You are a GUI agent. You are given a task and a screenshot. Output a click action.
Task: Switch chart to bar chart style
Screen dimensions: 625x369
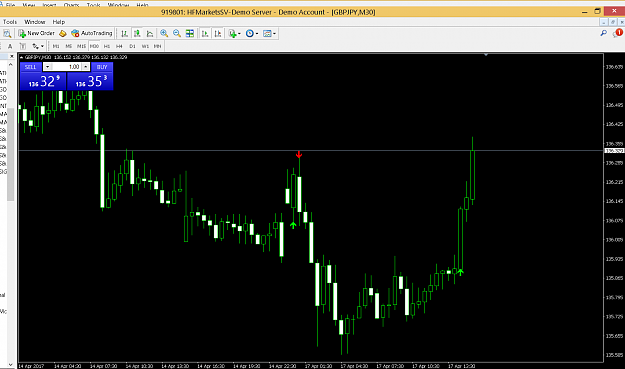pyautogui.click(x=124, y=33)
